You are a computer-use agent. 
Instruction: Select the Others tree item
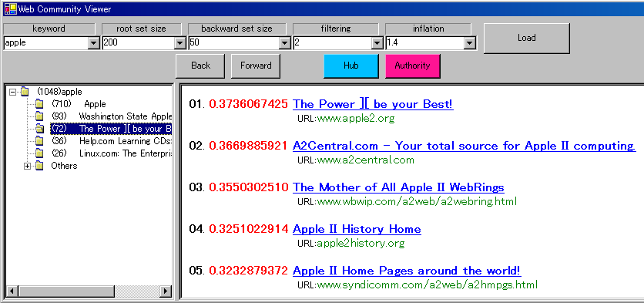(64, 166)
